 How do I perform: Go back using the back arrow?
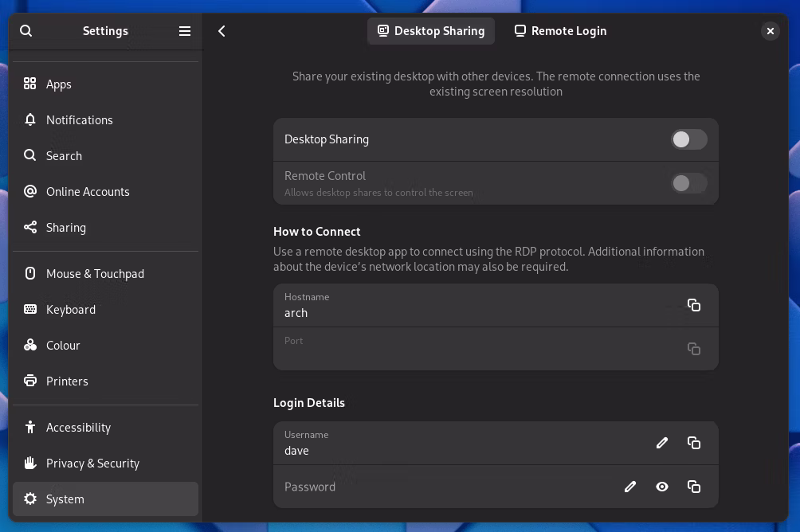[x=222, y=31]
